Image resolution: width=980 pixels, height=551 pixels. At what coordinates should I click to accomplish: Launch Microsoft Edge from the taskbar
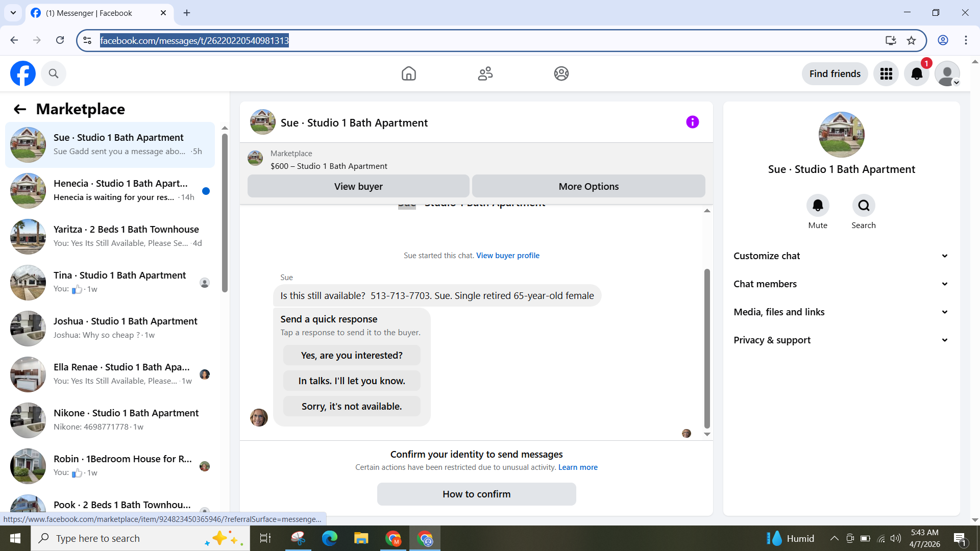tap(329, 538)
